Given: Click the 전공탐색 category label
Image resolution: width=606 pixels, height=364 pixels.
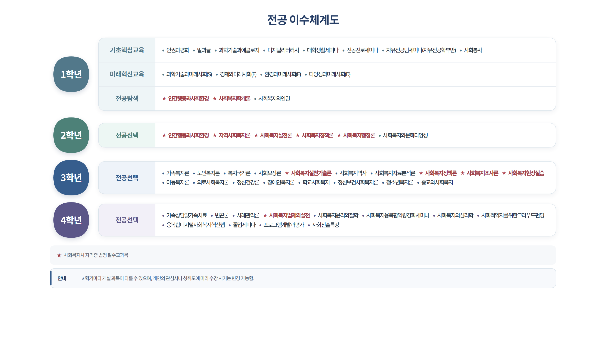Looking at the screenshot, I should pyautogui.click(x=127, y=98).
